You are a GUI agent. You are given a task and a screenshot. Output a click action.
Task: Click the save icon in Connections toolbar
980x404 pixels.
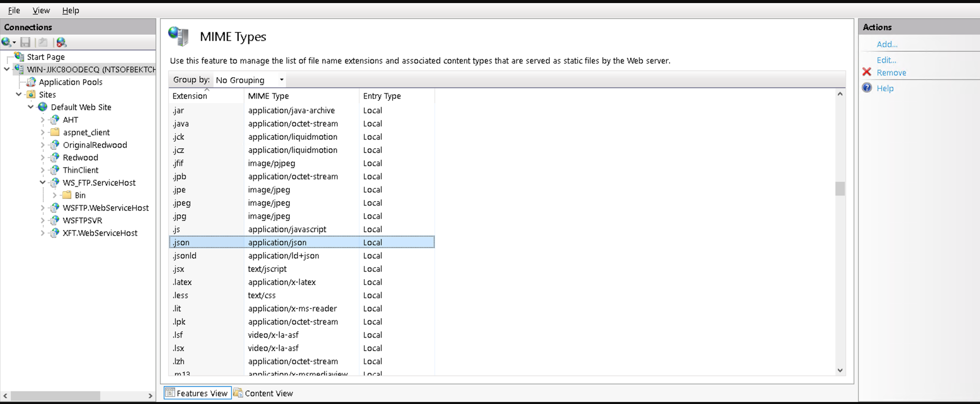25,42
